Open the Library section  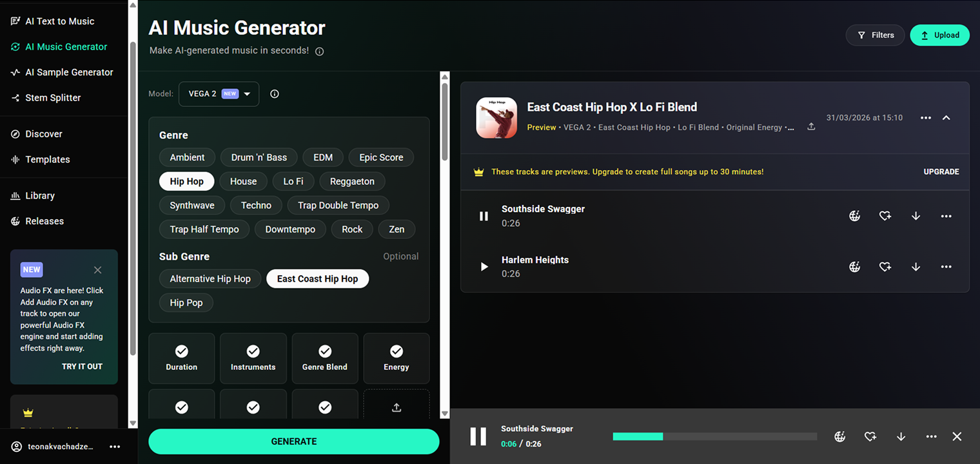pyautogui.click(x=33, y=195)
